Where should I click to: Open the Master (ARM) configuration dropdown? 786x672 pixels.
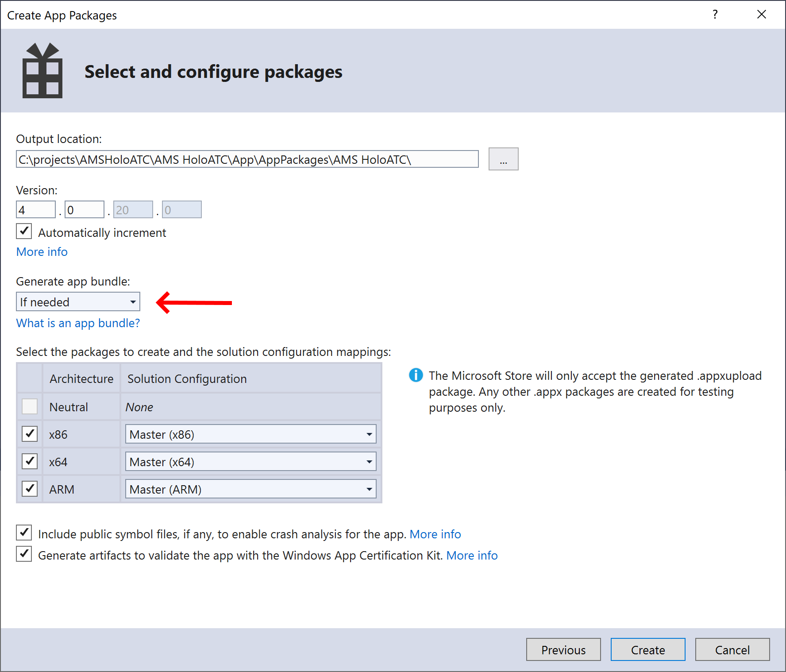pos(250,489)
